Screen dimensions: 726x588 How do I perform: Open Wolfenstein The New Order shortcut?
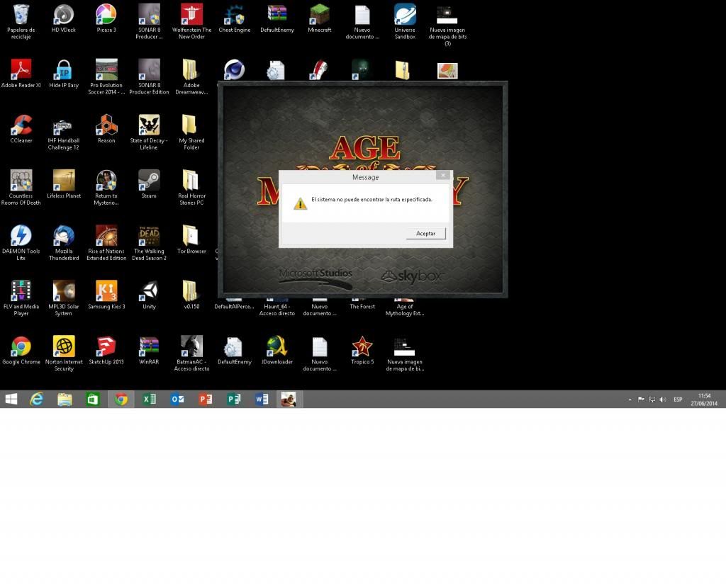(191, 21)
